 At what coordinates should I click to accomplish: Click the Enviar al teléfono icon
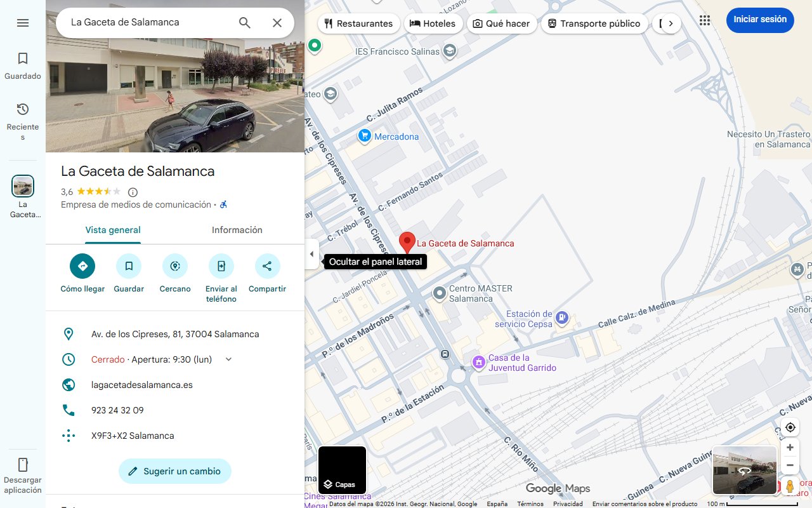point(221,265)
